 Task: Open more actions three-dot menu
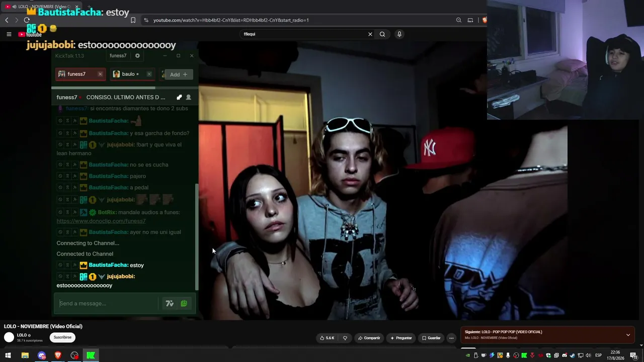coord(451,338)
